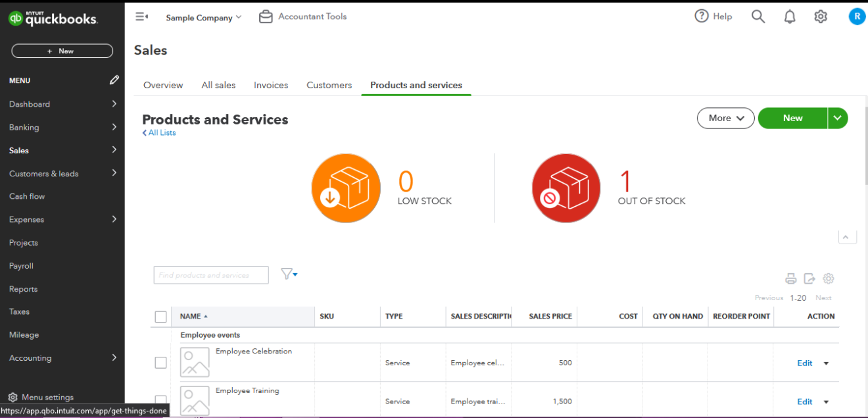Open table settings gear above the list

point(828,278)
